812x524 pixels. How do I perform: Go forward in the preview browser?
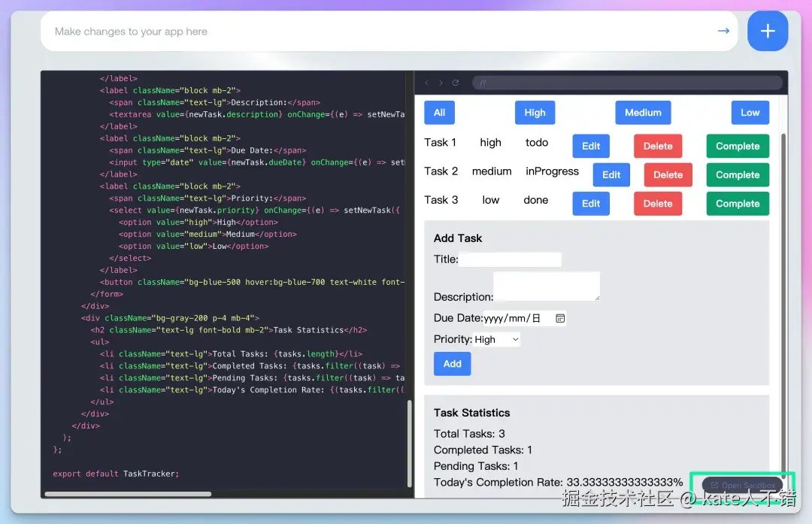click(441, 83)
